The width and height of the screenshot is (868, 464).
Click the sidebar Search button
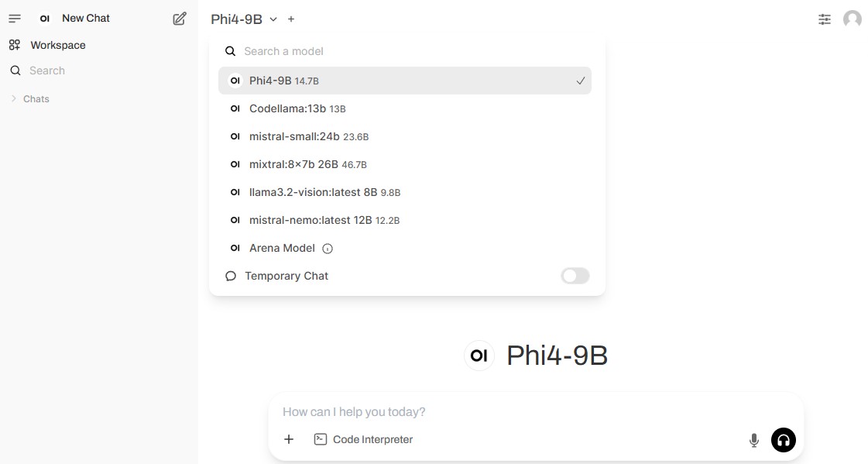pos(46,70)
